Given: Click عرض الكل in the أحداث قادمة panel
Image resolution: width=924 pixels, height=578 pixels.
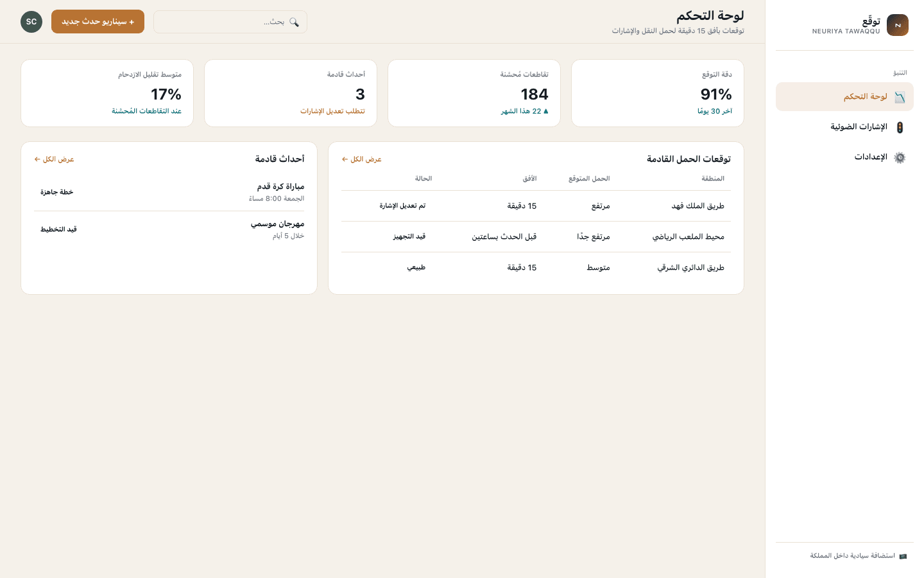Looking at the screenshot, I should tap(54, 159).
